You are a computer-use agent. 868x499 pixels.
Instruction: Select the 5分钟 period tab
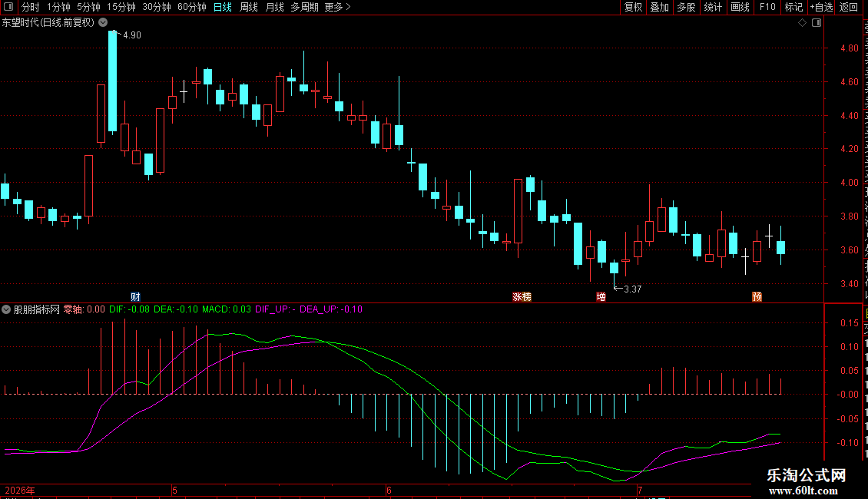[x=88, y=7]
